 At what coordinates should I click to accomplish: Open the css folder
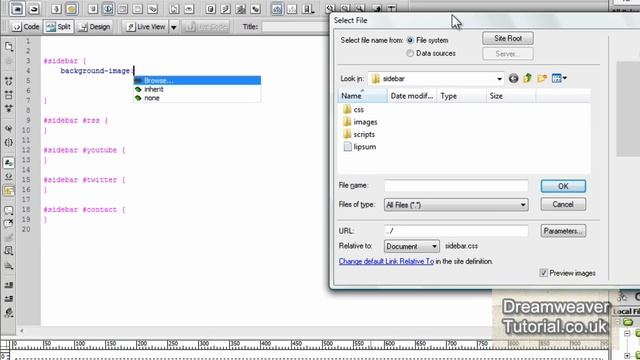click(353, 109)
